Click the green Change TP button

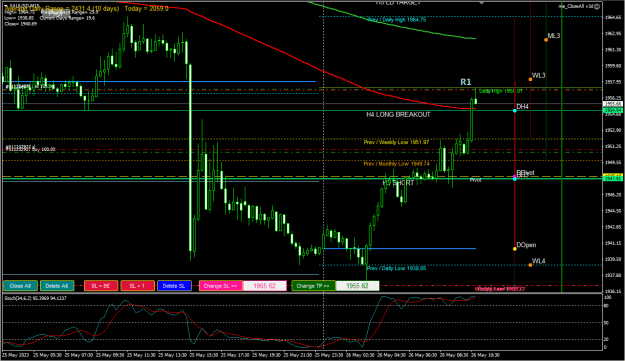pos(313,286)
